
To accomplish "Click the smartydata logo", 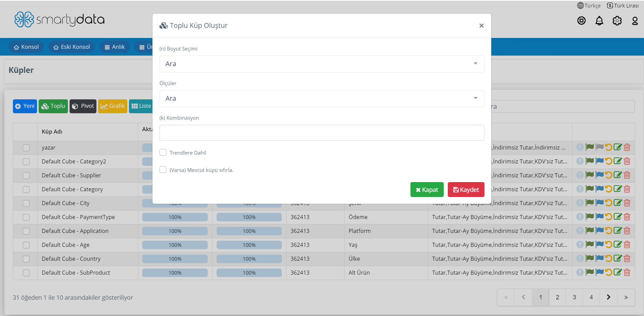I will 59,19.
